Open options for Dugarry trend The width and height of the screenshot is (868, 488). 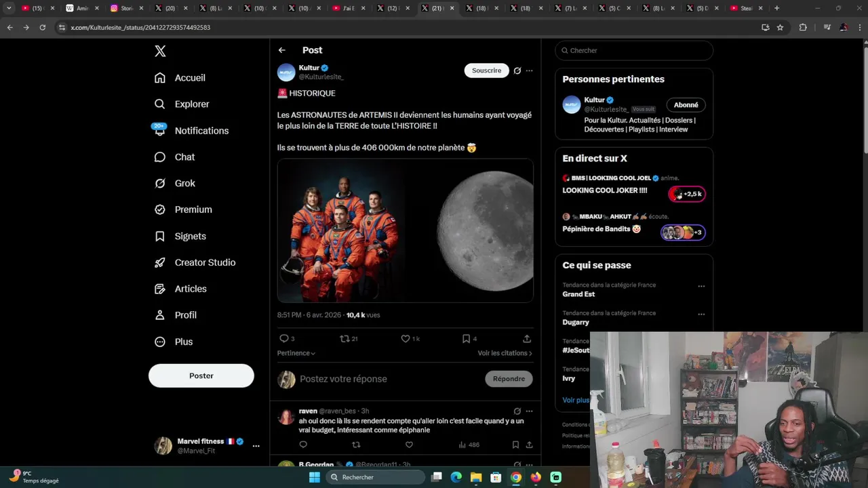[701, 314]
